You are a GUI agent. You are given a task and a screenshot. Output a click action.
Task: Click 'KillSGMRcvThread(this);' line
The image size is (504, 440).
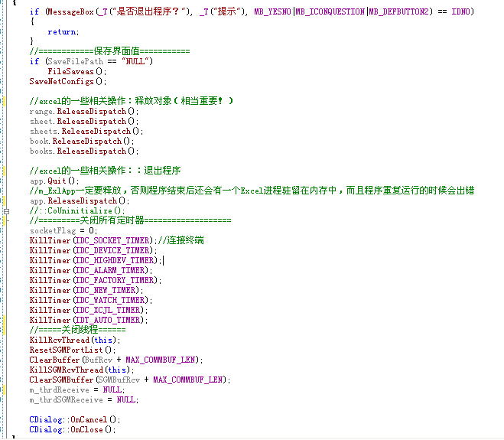point(82,370)
